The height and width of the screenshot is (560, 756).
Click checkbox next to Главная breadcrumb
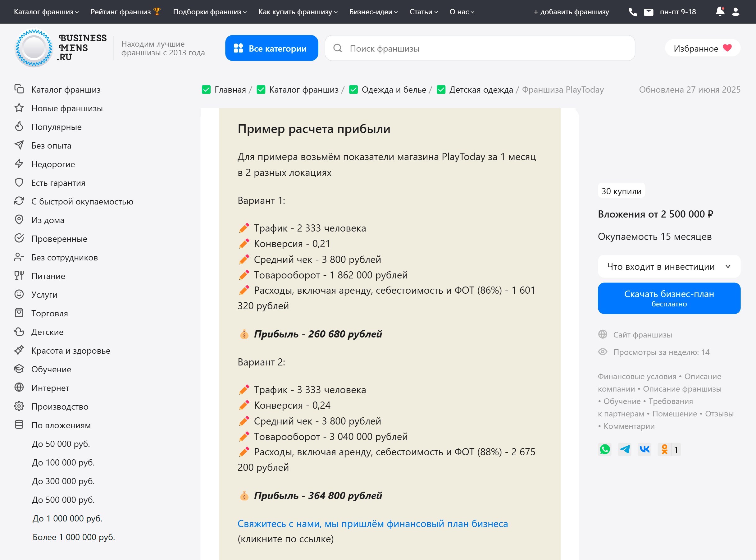pos(206,90)
